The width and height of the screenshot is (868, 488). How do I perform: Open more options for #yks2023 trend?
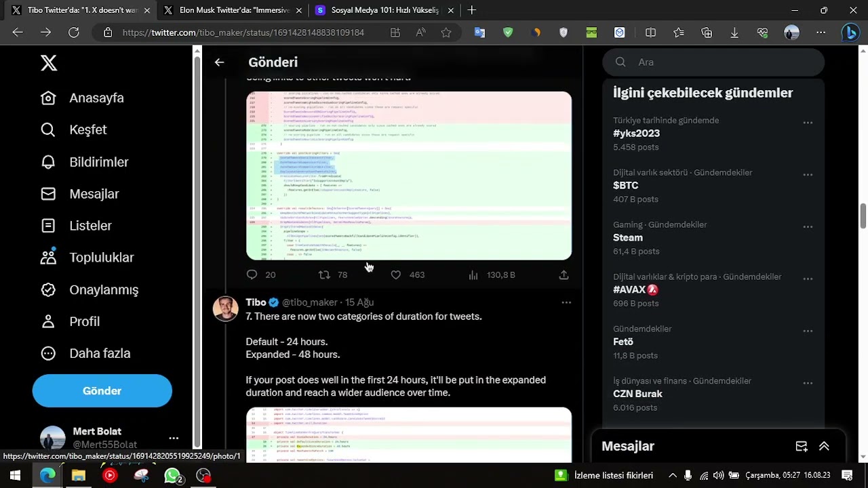pyautogui.click(x=808, y=123)
